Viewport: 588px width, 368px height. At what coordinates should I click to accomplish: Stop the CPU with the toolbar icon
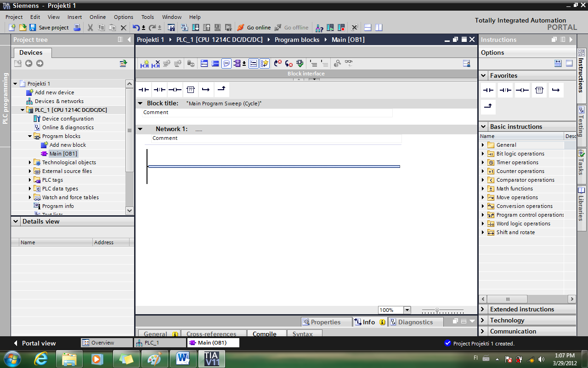[x=341, y=28]
